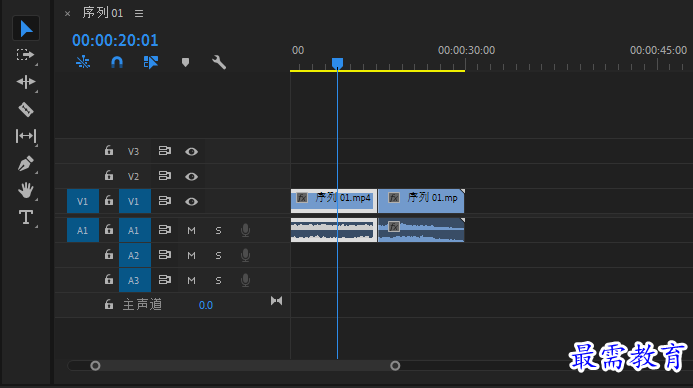Open Timeline Display Settings wrench

point(219,62)
